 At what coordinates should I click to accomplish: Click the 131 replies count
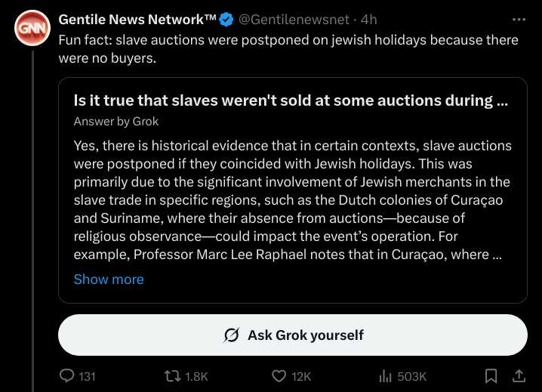point(87,376)
